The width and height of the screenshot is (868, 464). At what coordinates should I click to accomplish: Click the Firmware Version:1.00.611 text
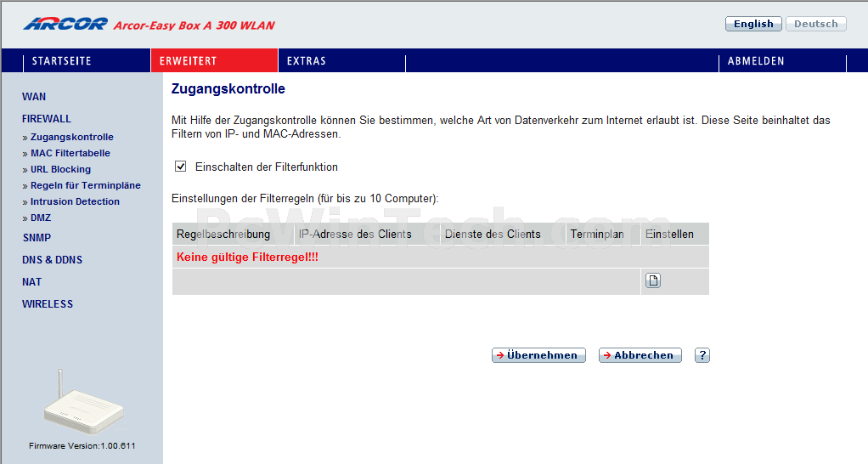[82, 445]
